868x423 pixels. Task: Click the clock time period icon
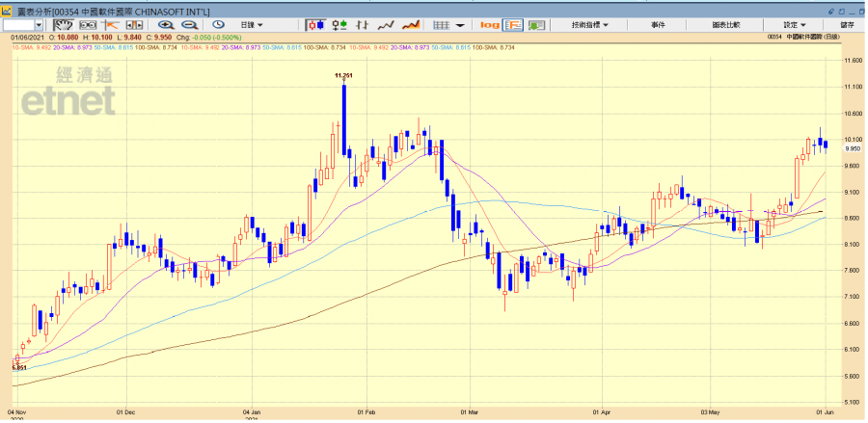[x=218, y=24]
